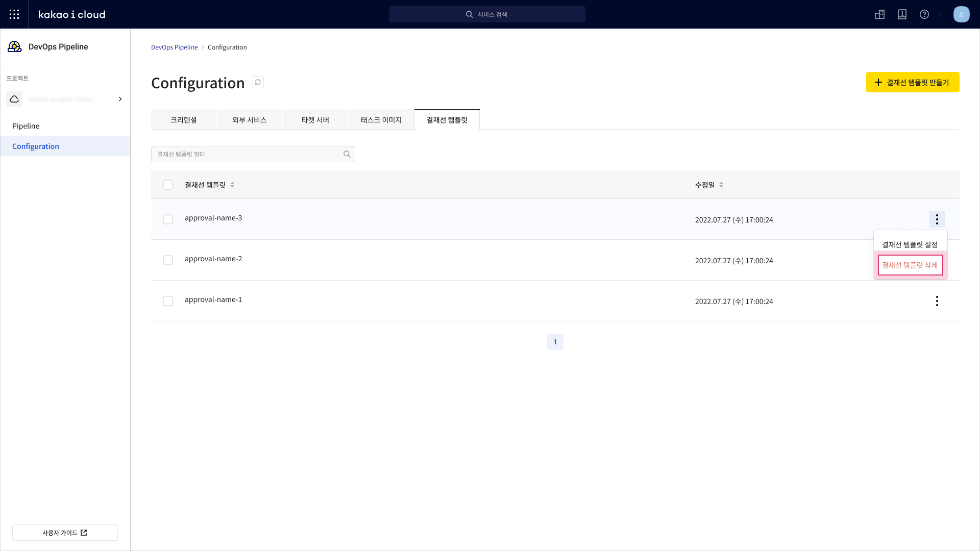Switch to the 타켓 서버 tab
980x551 pixels.
click(x=315, y=120)
